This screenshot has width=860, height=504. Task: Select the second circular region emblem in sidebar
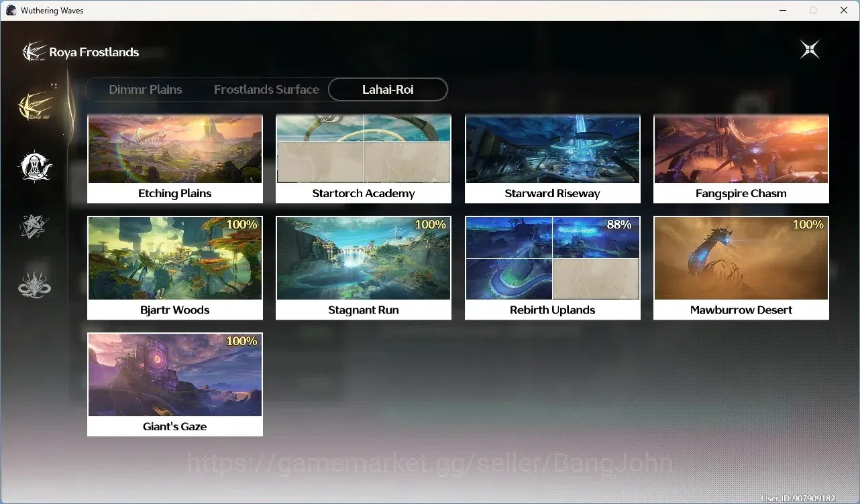click(x=35, y=166)
